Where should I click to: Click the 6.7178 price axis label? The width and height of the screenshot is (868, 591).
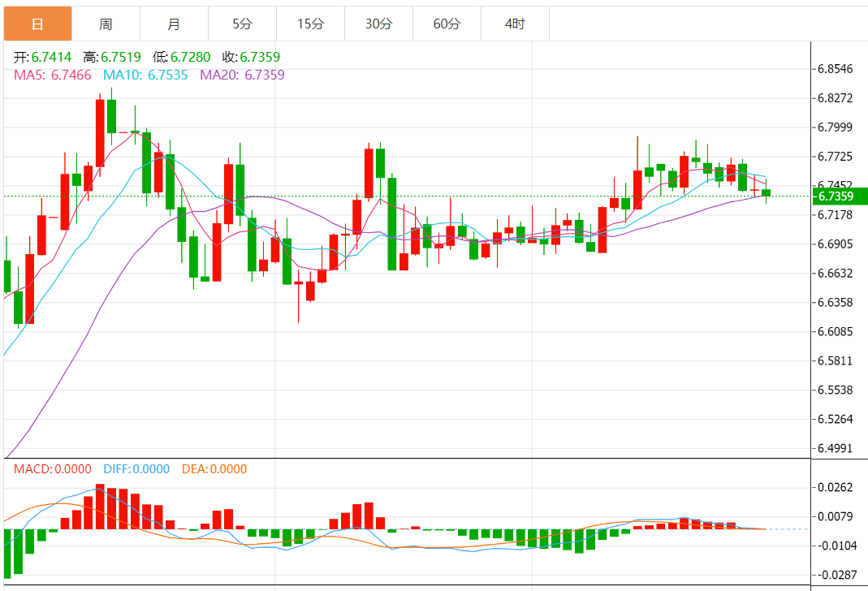835,214
